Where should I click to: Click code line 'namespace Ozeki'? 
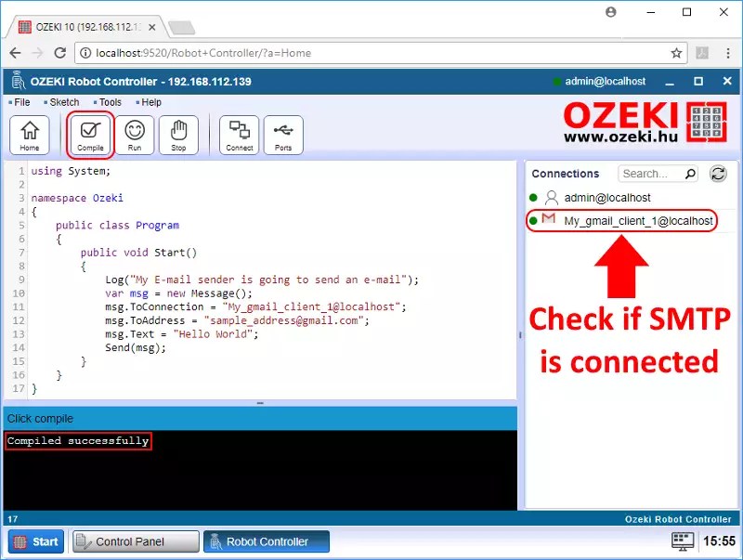pyautogui.click(x=77, y=198)
